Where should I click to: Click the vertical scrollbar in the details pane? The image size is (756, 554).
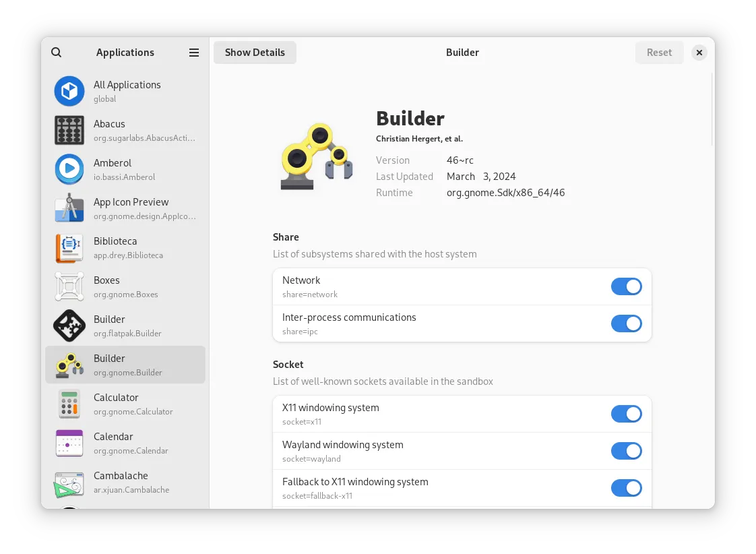(x=712, y=109)
